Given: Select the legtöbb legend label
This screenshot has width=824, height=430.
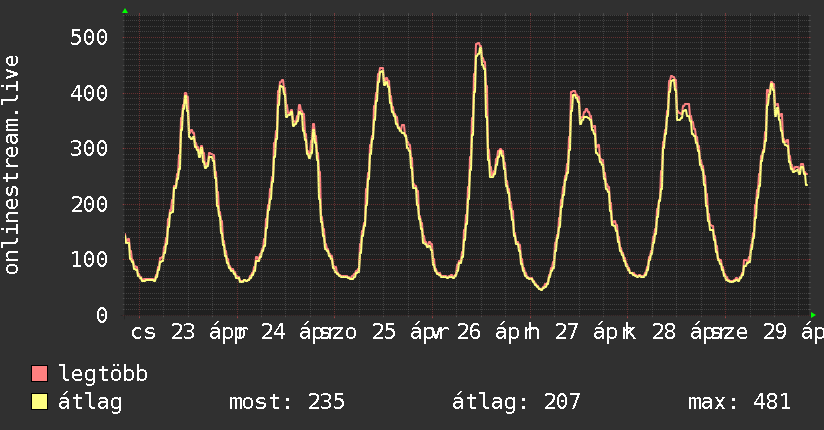Looking at the screenshot, I should (103, 374).
